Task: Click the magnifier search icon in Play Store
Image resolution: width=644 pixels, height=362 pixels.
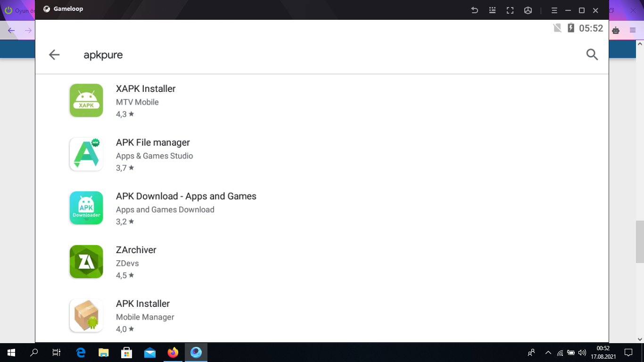Action: pos(592,55)
